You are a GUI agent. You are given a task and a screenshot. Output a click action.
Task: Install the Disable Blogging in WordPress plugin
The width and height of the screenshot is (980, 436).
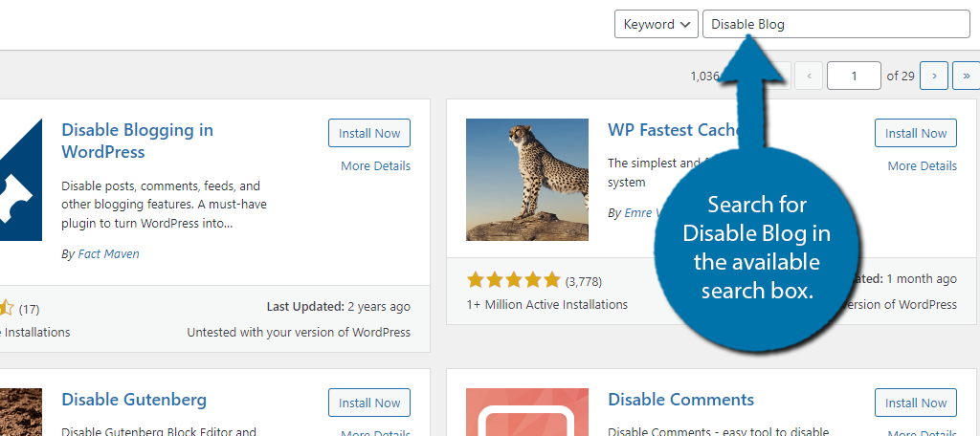point(369,133)
